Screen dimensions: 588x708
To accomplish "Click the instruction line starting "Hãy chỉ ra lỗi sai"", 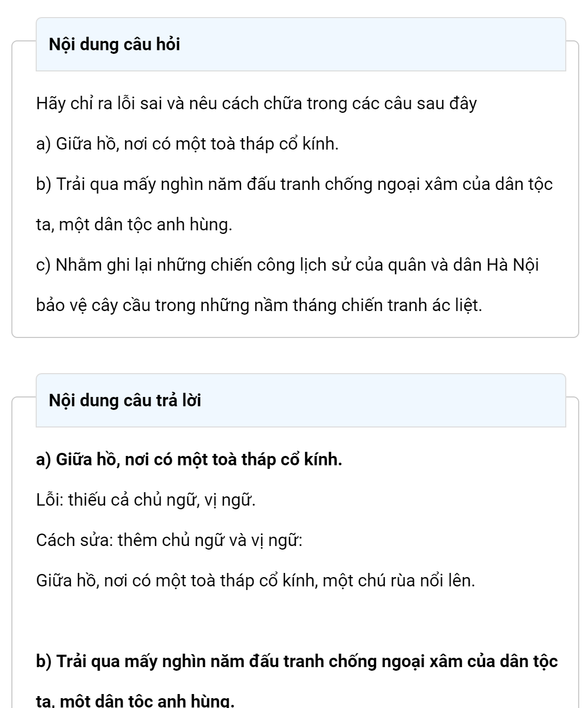I will (256, 104).
